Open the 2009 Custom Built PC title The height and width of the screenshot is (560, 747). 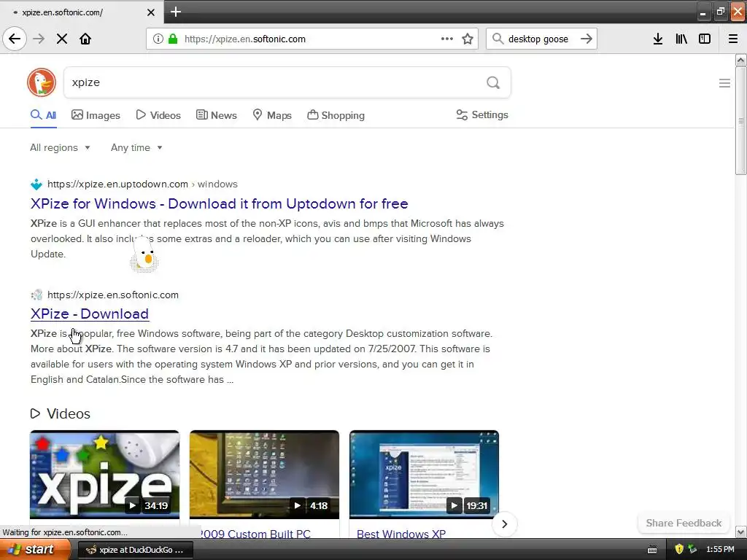[x=255, y=534]
